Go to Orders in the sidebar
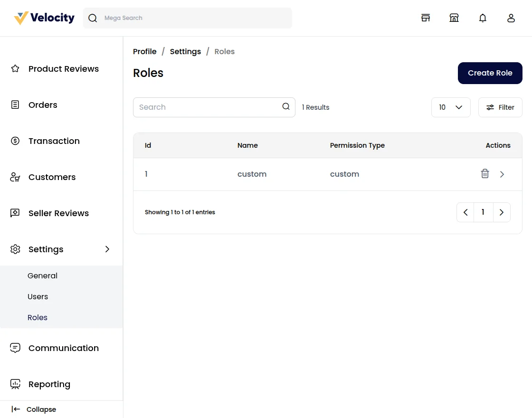 point(43,105)
